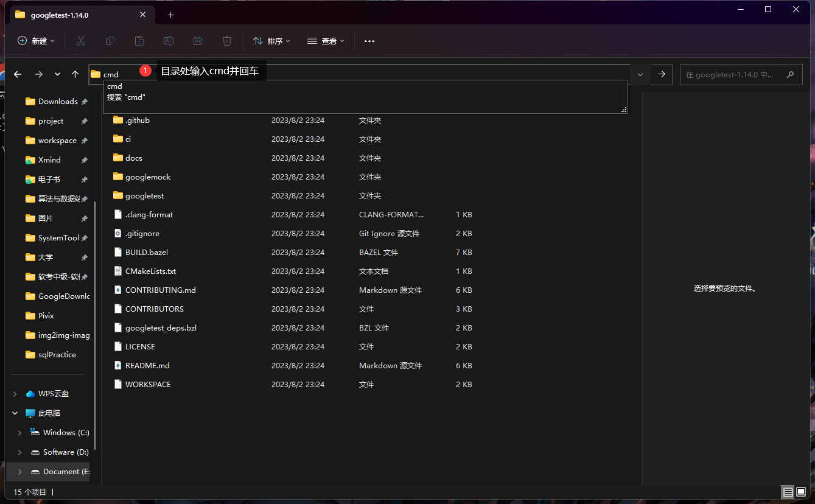Switch to details view layout icon
Screen dimensions: 815x504
click(788, 492)
